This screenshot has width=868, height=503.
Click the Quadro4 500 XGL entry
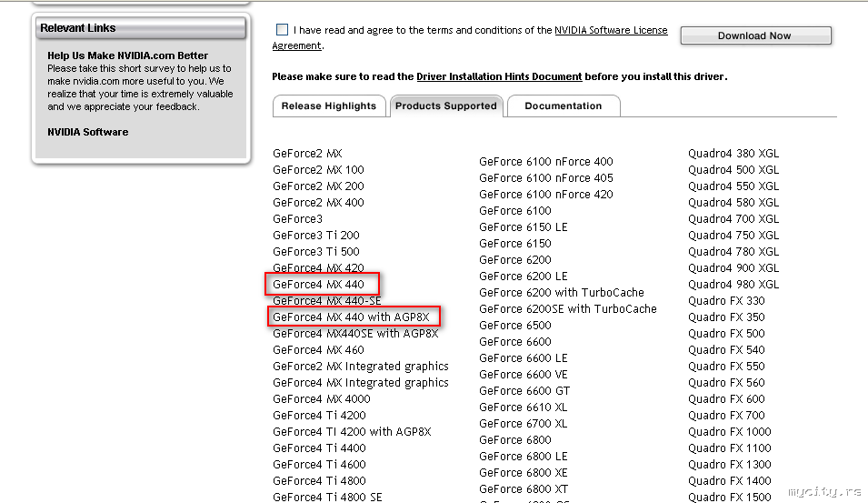733,169
